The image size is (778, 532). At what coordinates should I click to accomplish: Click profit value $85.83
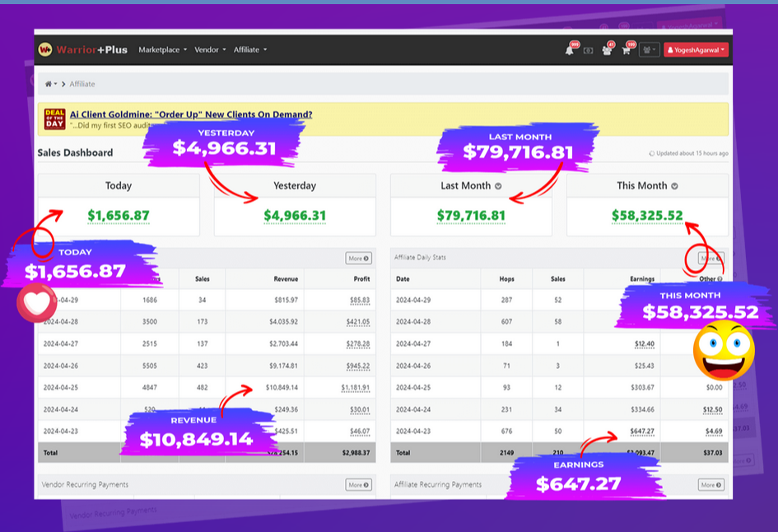[x=360, y=301]
